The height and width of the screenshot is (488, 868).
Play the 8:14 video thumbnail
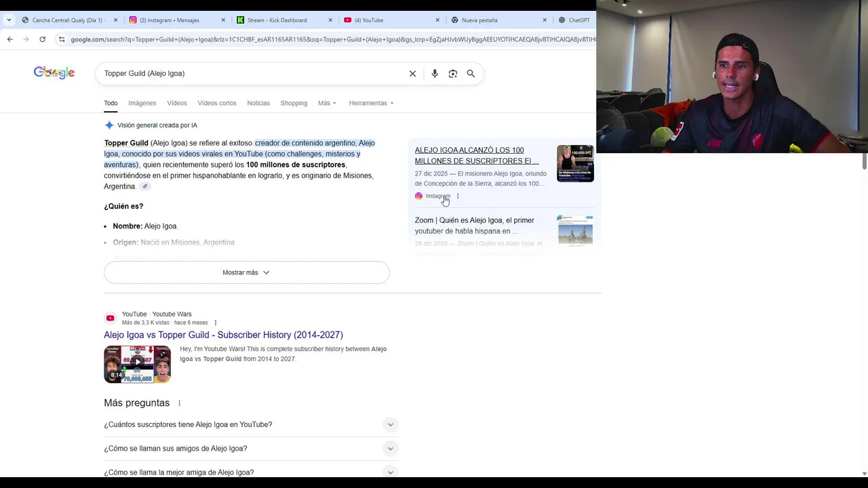click(137, 365)
